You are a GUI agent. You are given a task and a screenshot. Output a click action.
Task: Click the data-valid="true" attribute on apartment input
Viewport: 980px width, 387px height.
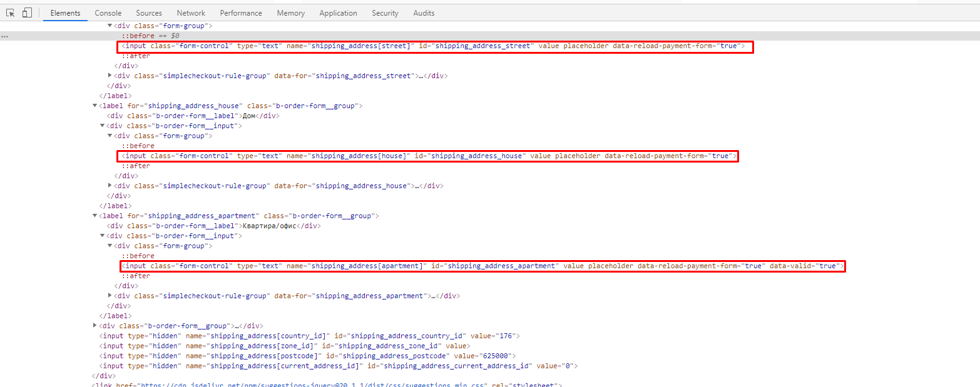click(x=805, y=266)
